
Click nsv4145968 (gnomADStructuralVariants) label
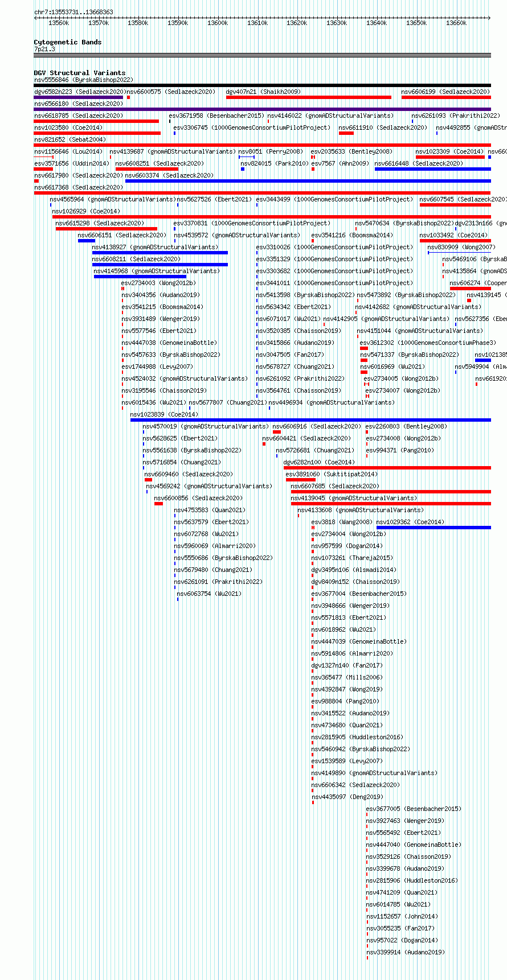(157, 271)
